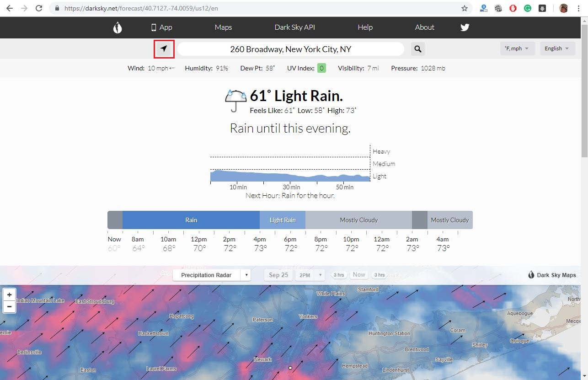Viewport: 588px width, 380px height.
Task: Click the Rain segment in timeline
Action: coord(191,220)
